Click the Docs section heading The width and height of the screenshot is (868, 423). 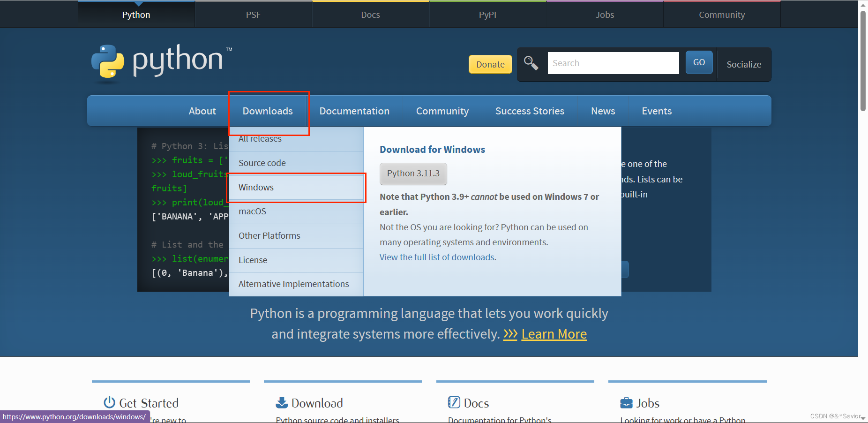476,403
